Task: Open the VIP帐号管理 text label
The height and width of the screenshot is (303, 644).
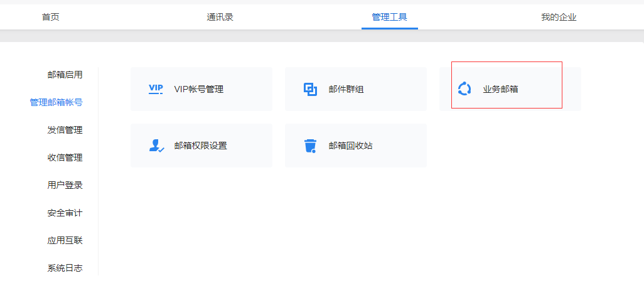Action: click(x=199, y=89)
